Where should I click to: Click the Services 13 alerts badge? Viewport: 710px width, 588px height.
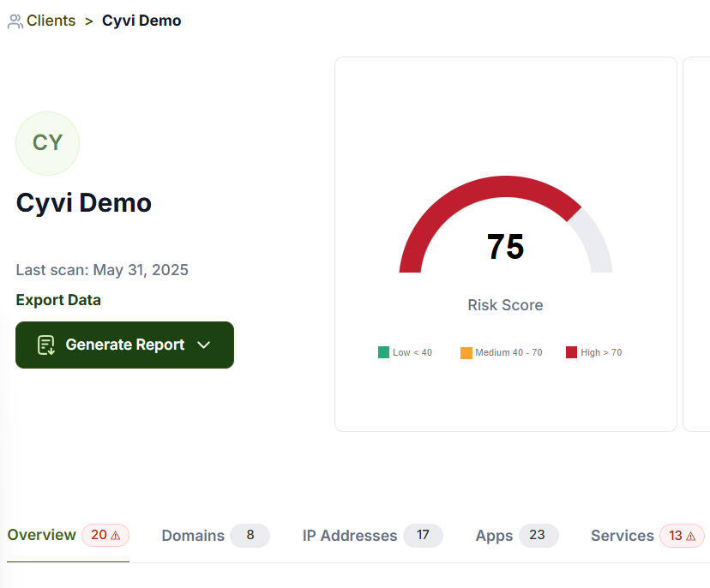[682, 536]
